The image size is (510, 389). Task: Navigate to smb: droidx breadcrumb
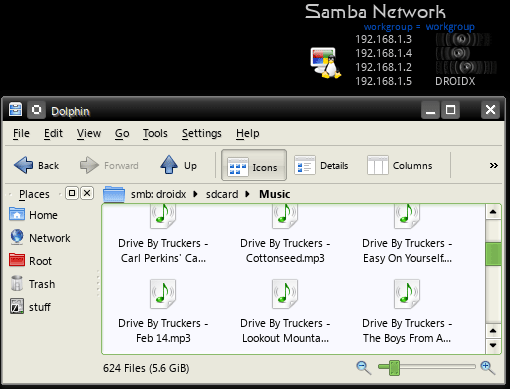coord(158,194)
